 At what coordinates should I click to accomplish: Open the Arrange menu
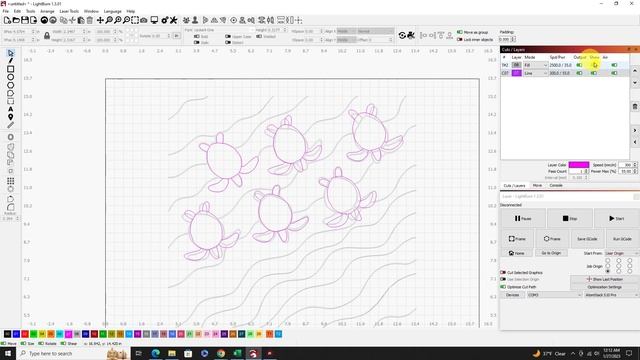point(47,11)
